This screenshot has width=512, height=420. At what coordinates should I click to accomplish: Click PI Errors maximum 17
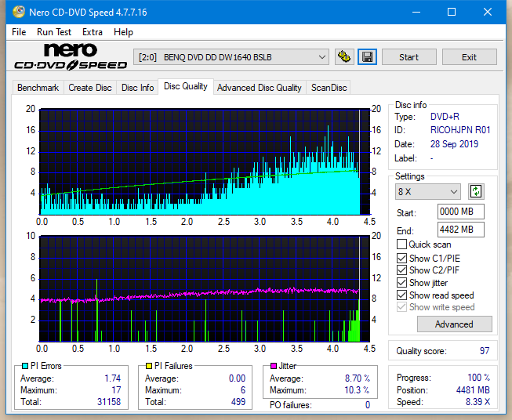(x=116, y=390)
